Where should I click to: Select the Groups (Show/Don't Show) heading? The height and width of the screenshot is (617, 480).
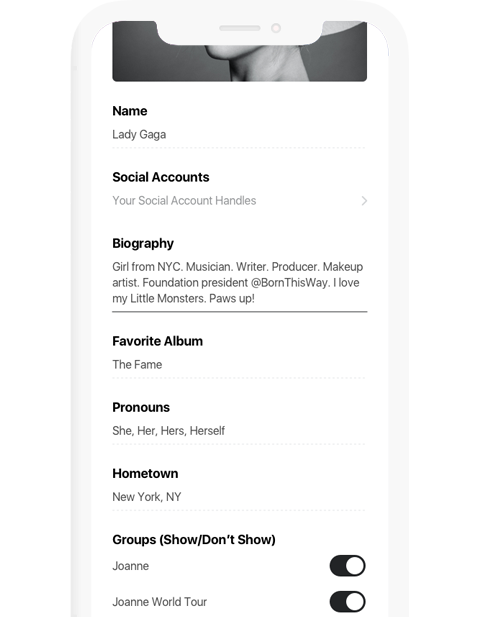[194, 539]
